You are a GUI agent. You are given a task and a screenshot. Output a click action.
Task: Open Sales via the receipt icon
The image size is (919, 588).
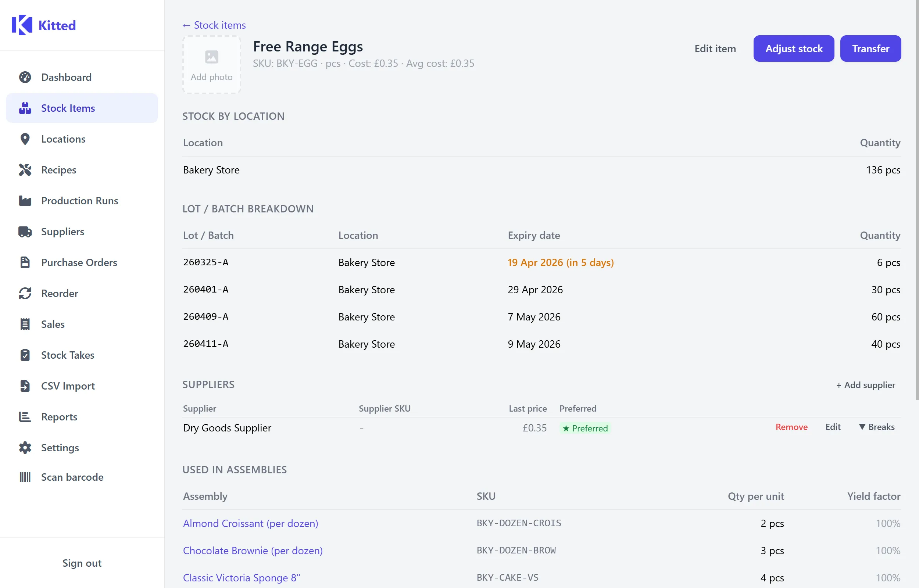tap(25, 324)
